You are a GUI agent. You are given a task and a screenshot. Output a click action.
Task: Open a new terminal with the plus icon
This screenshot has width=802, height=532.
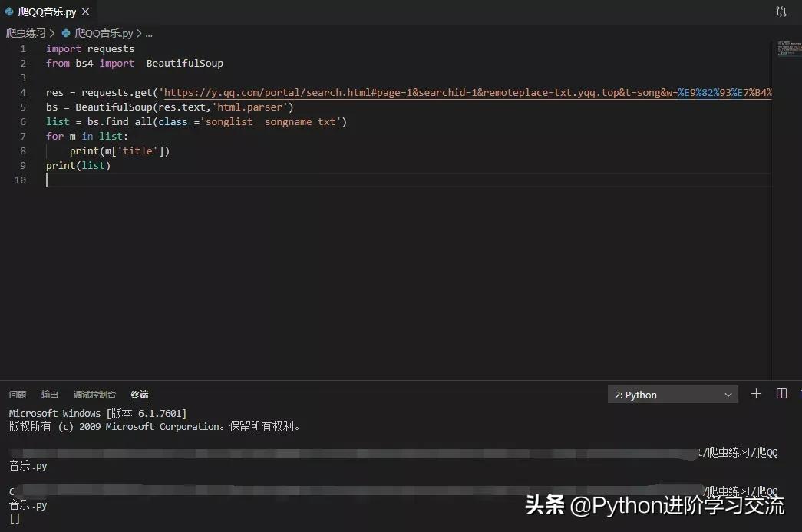(756, 394)
